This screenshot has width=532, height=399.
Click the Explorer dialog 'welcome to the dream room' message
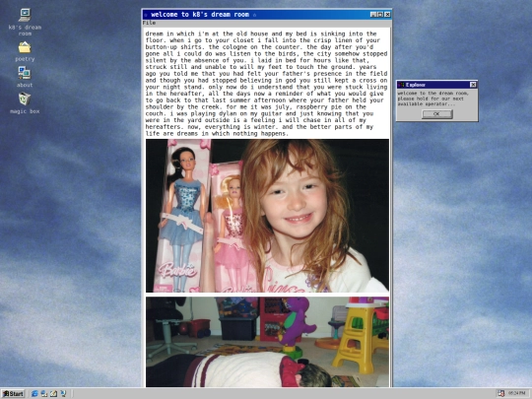(432, 99)
